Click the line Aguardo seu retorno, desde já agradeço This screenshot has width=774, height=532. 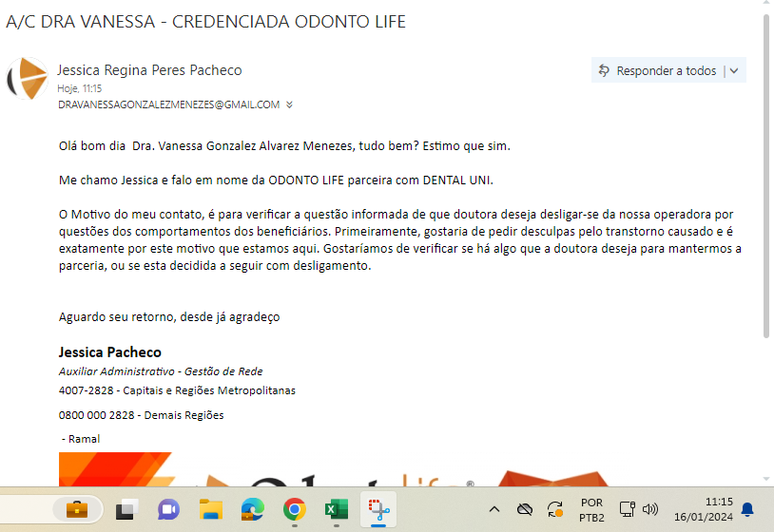(169, 316)
